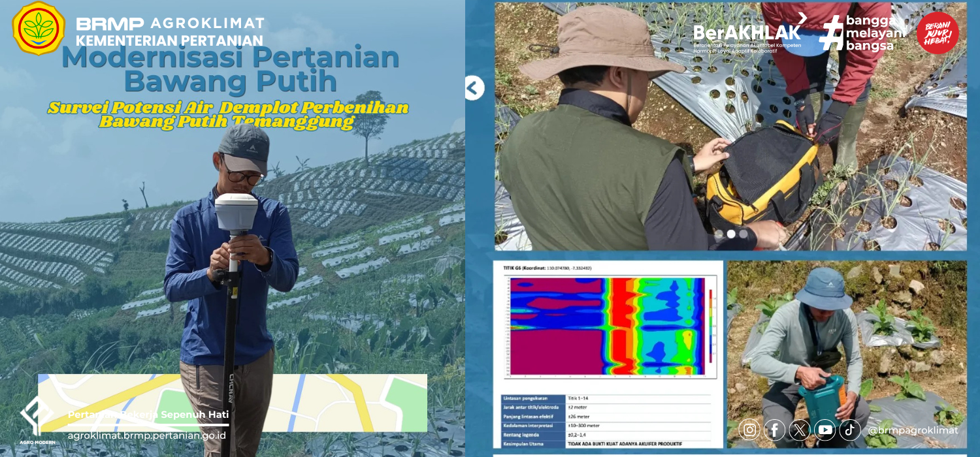Open the resistivity cross-section chart image
This screenshot has height=457, width=980.
(610, 326)
